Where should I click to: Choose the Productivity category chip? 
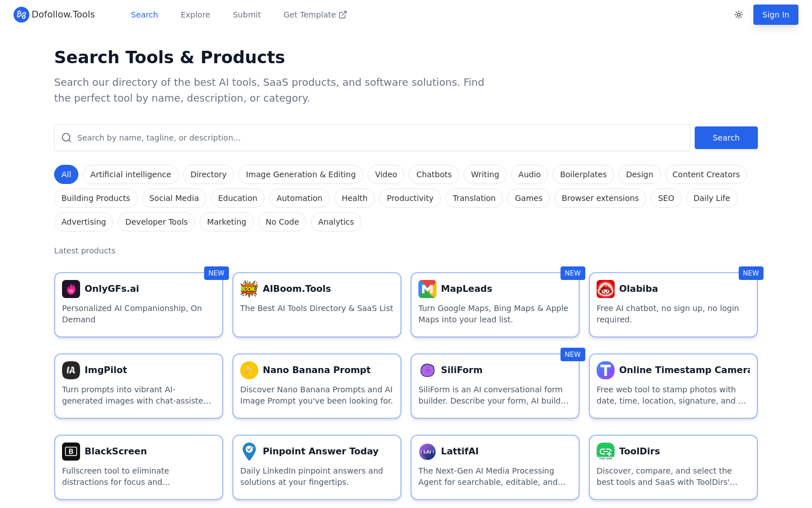410,198
